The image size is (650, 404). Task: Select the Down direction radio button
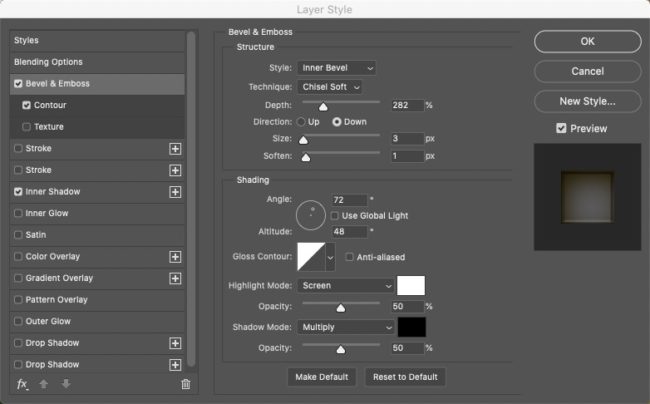pyautogui.click(x=337, y=122)
